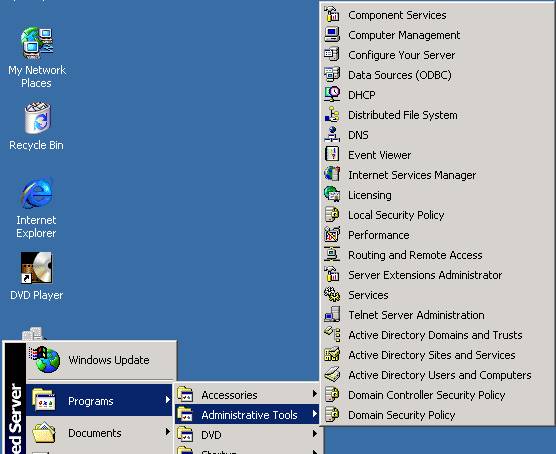The height and width of the screenshot is (454, 556).
Task: Click the Computer Management icon
Action: 332,34
